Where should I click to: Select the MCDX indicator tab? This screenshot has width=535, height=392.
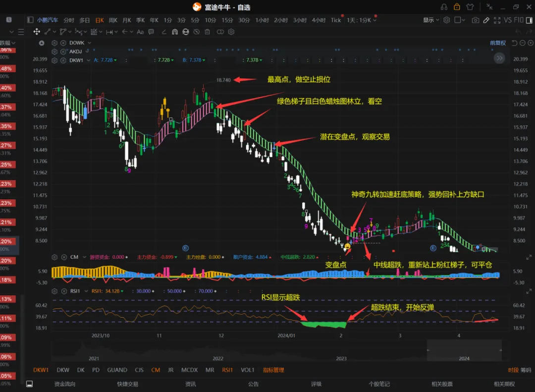point(189,370)
